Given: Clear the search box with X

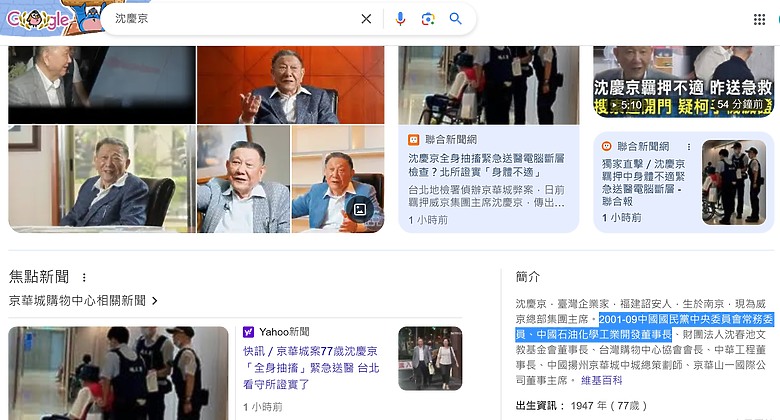Looking at the screenshot, I should pyautogui.click(x=366, y=19).
